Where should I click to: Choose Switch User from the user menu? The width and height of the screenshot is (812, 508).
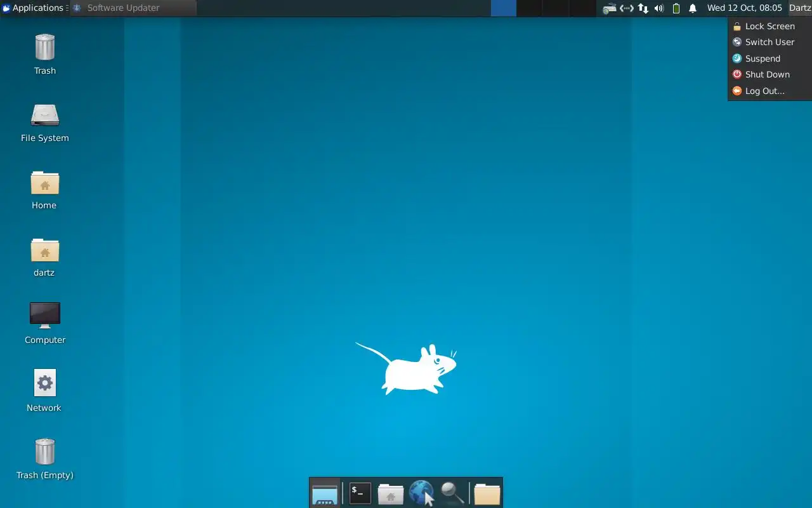[769, 42]
